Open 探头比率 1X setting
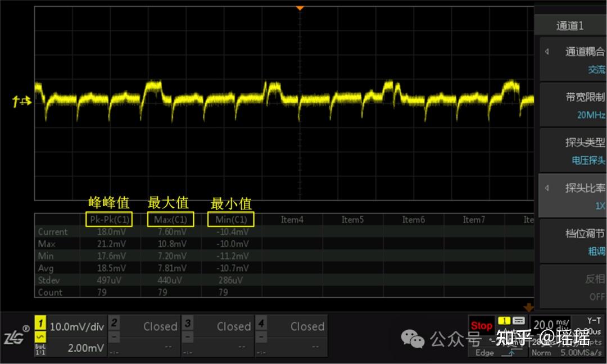This screenshot has height=364, width=607. (573, 196)
